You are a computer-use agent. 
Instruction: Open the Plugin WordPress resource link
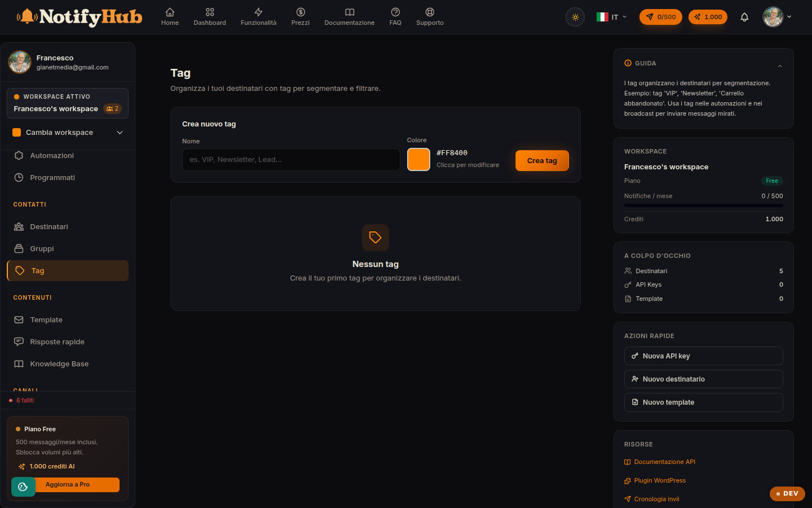pyautogui.click(x=655, y=480)
